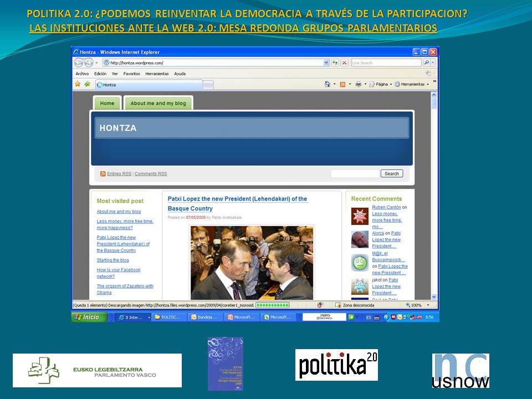The image size is (532, 399).
Task: Open the 100% zoom level control
Action: pos(417,305)
